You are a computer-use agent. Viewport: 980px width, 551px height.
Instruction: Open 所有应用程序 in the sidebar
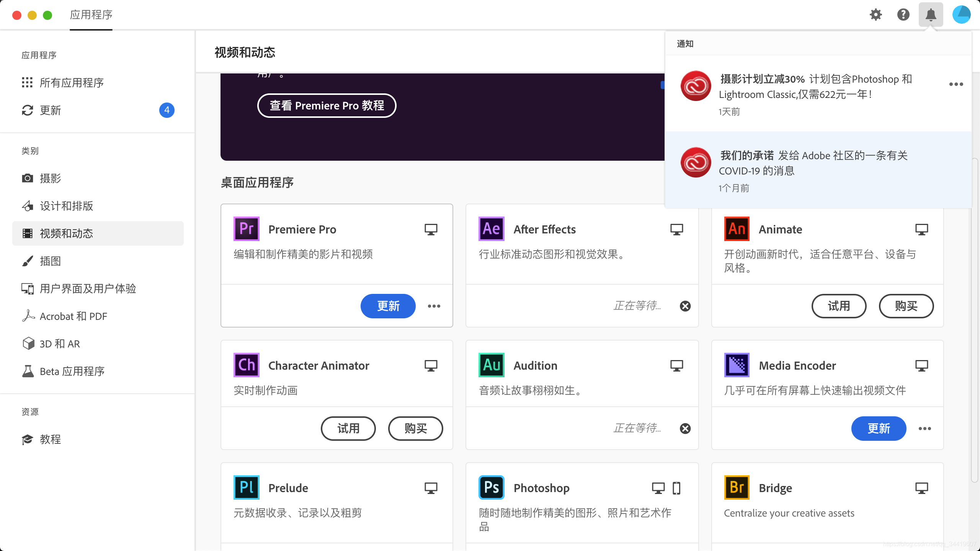(72, 83)
